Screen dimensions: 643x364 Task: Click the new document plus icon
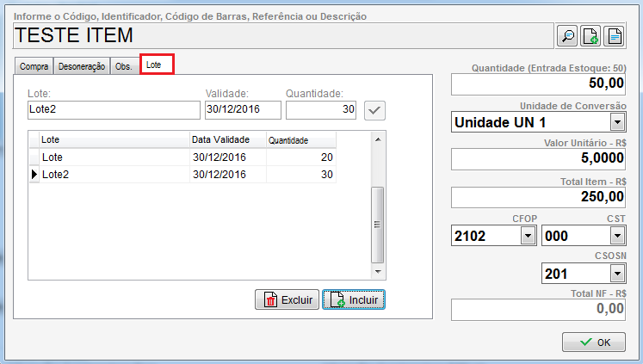point(590,35)
